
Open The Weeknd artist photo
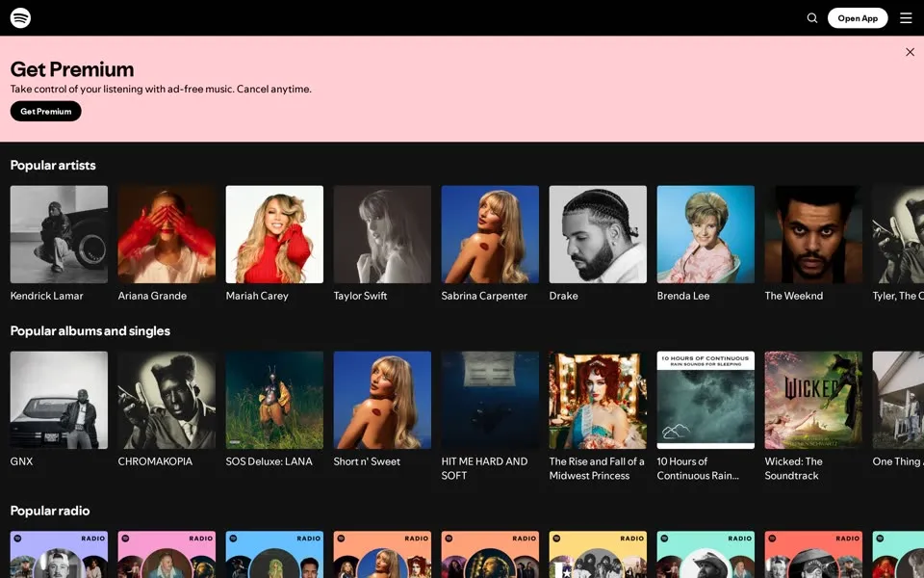tap(814, 234)
